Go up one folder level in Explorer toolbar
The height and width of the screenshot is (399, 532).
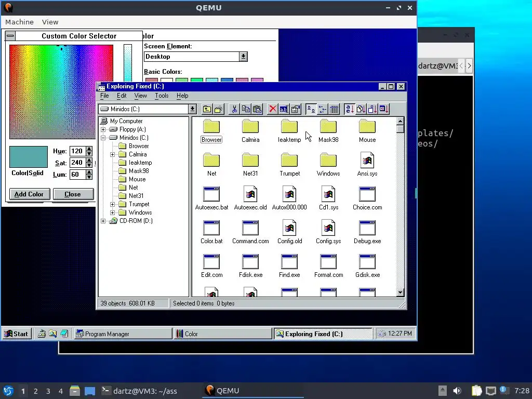[207, 109]
